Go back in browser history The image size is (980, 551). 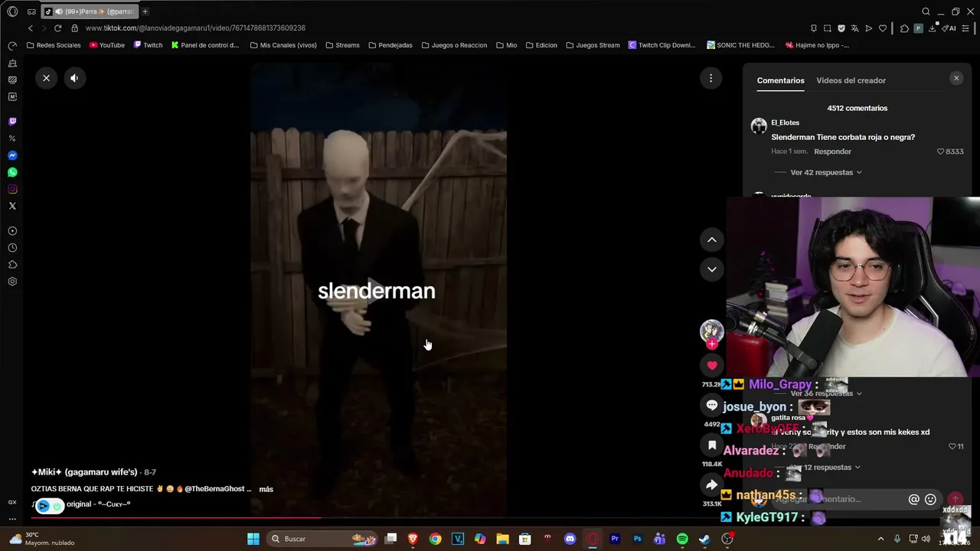[x=31, y=28]
